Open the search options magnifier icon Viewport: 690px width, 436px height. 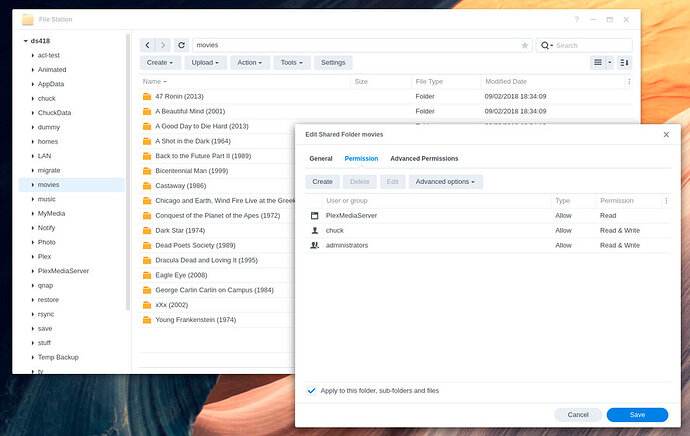[547, 45]
